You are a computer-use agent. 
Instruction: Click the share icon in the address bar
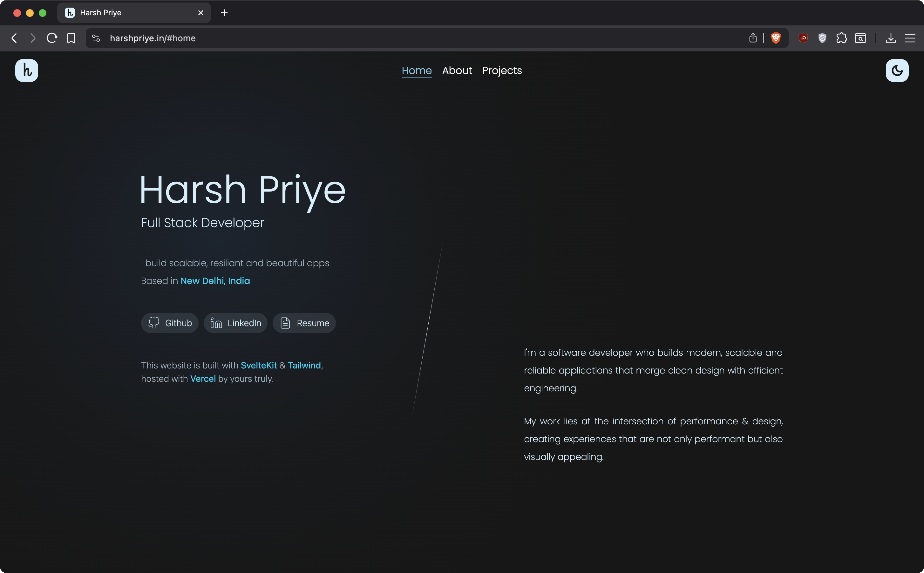(753, 38)
